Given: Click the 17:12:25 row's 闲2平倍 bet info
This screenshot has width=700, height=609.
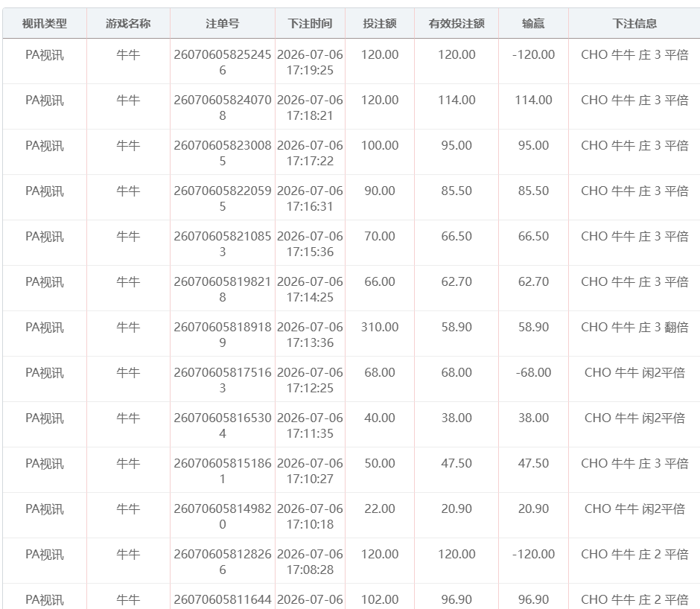Looking at the screenshot, I should point(634,372).
